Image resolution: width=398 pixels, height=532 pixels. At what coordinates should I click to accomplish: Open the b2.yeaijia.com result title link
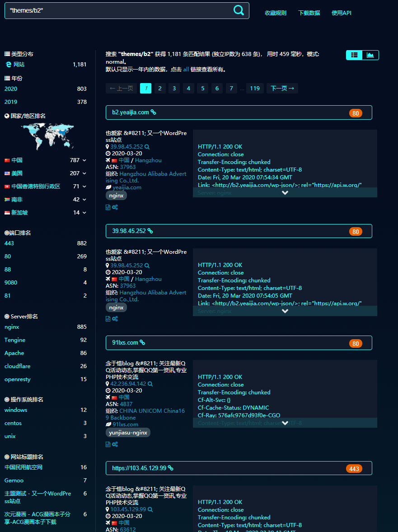(130, 112)
